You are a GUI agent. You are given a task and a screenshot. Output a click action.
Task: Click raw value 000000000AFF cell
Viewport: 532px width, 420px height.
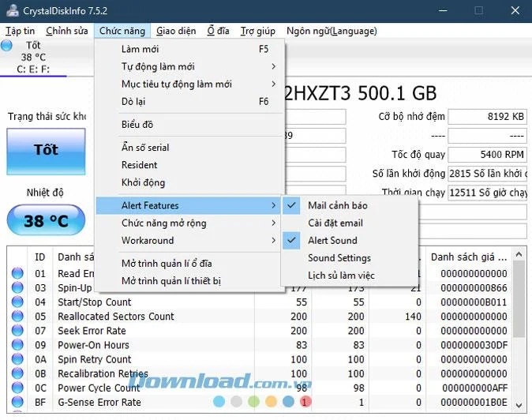click(x=474, y=388)
